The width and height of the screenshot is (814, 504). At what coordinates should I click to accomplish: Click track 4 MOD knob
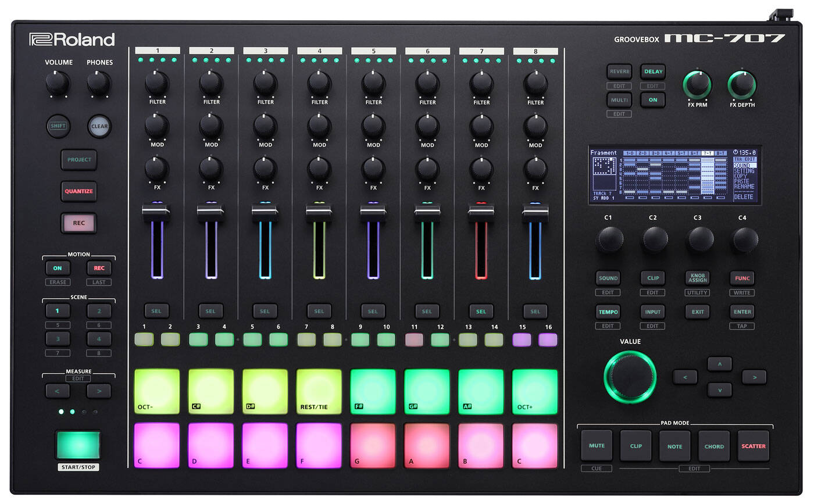(319, 126)
